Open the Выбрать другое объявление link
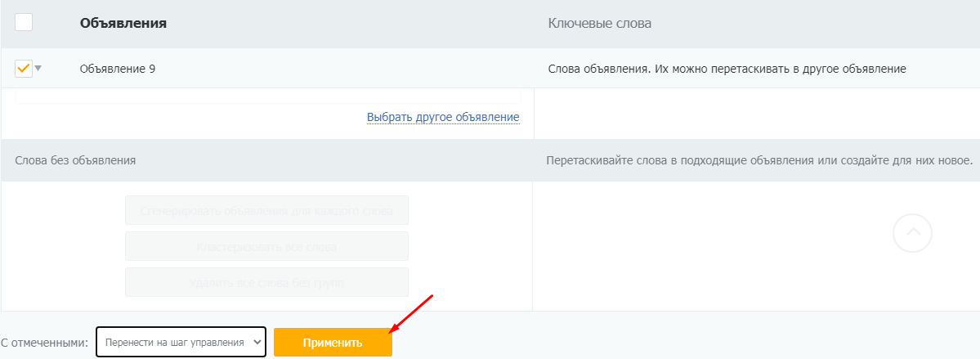 click(x=443, y=117)
